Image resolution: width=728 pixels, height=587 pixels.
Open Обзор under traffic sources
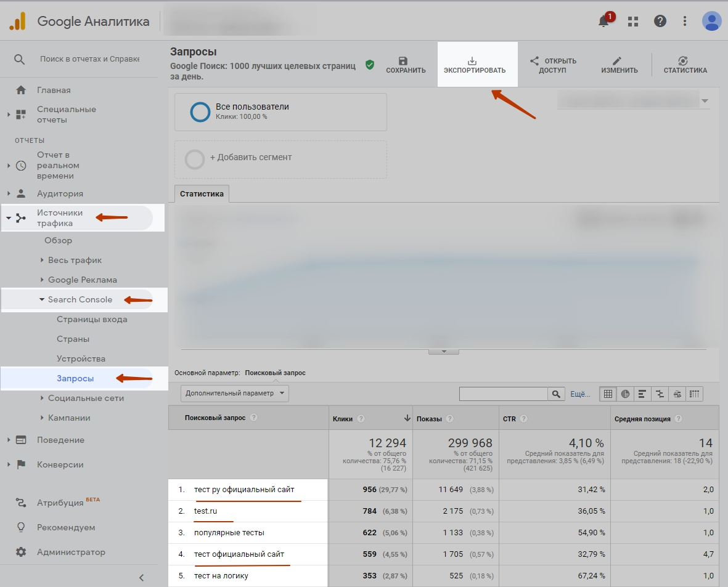[58, 240]
